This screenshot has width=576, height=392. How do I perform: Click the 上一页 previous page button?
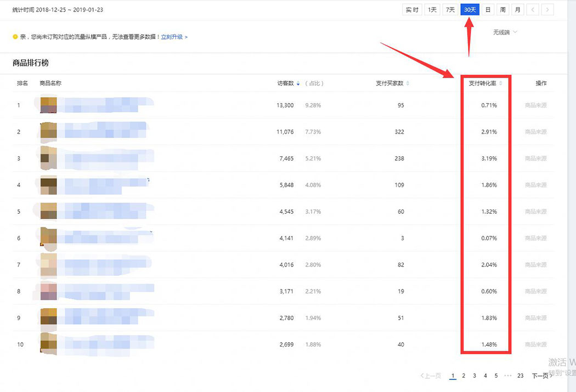click(431, 376)
